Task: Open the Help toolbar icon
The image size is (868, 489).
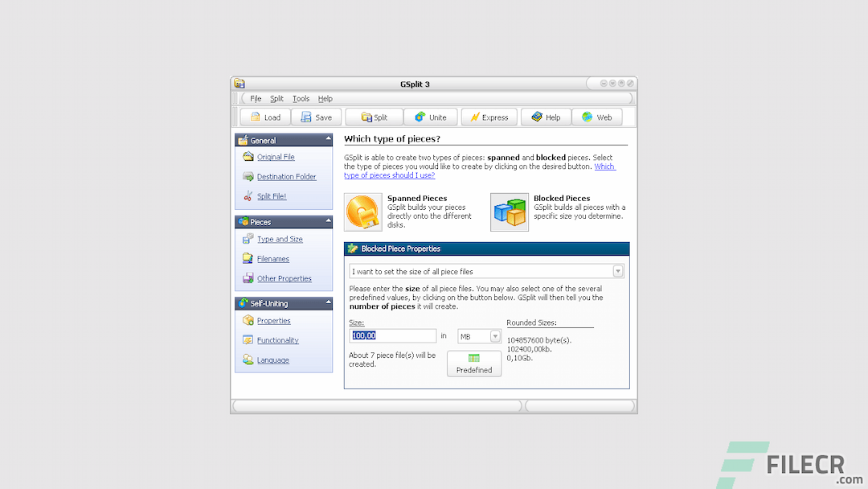Action: tap(546, 117)
